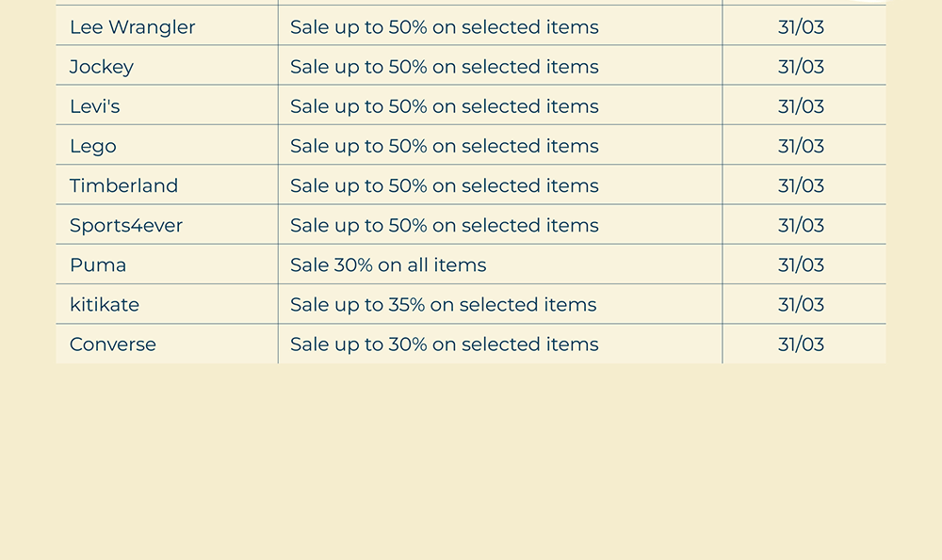Click the kitikate 35% sale description
This screenshot has height=560, width=942.
coord(443,304)
